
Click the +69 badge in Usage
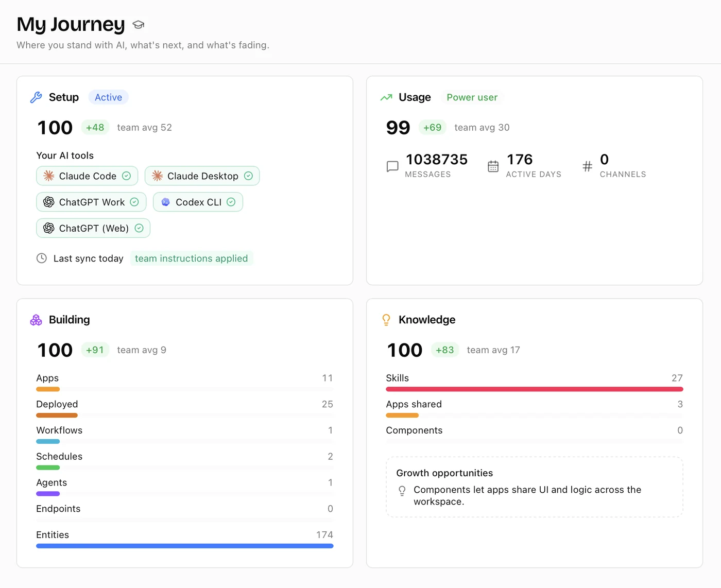pos(433,128)
